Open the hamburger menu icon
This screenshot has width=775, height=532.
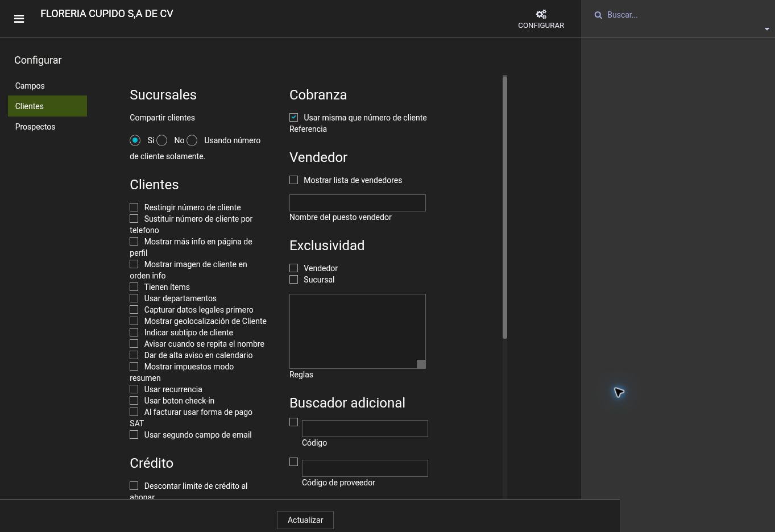(19, 19)
